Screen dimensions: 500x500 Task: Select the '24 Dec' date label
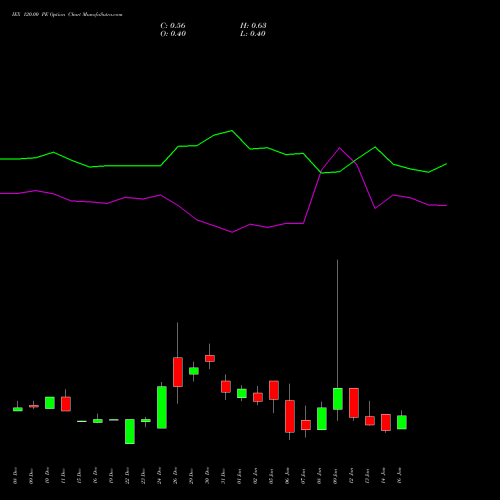[159, 476]
